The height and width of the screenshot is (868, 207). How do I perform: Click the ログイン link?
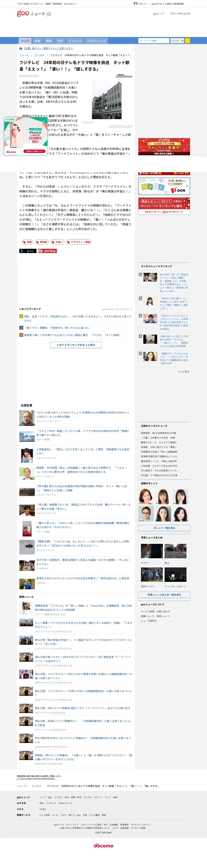point(143,4)
